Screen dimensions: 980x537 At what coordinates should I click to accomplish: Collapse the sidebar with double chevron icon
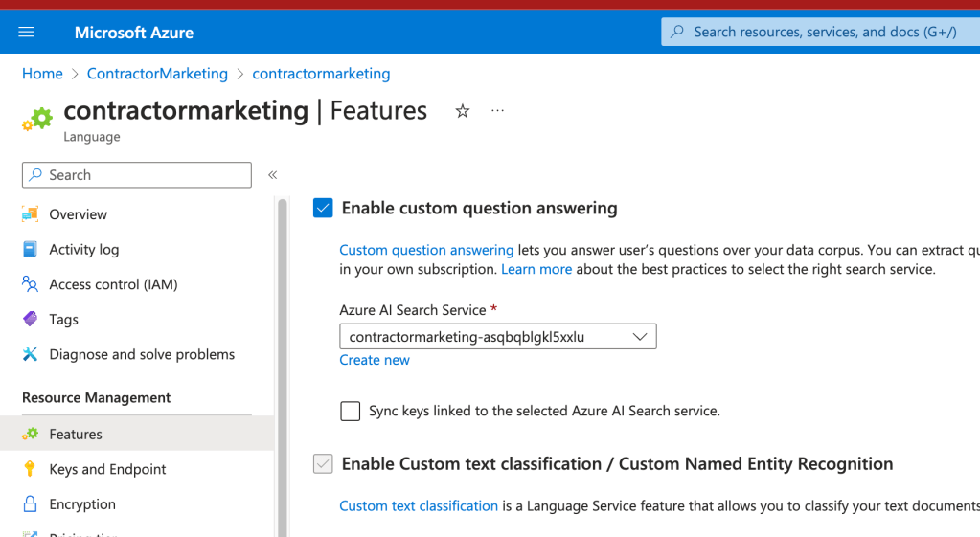pos(272,175)
